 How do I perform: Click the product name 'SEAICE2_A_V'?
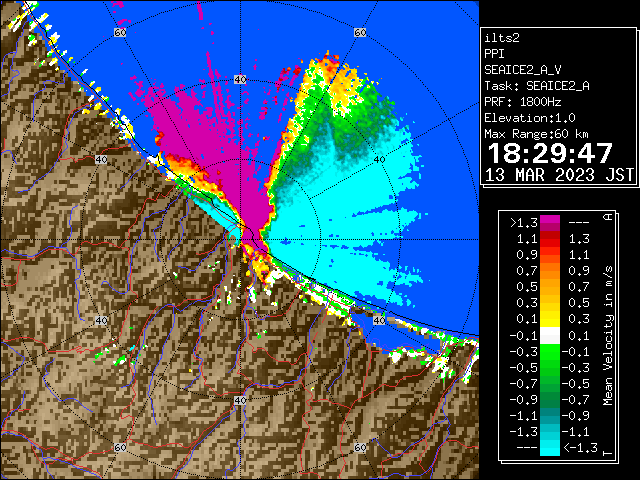click(523, 70)
